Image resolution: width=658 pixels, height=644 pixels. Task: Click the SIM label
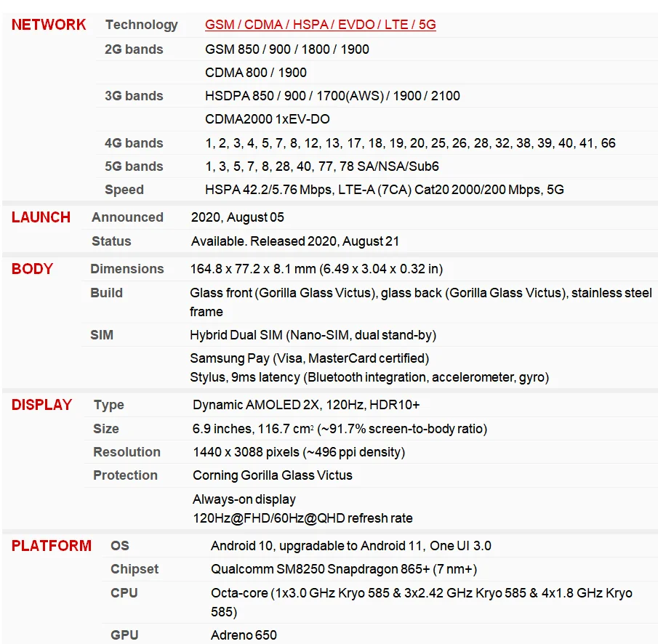click(x=102, y=335)
